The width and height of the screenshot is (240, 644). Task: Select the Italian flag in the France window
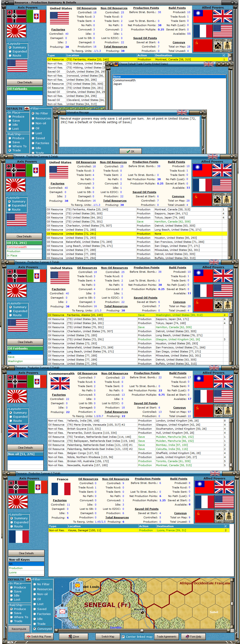click(x=38, y=487)
